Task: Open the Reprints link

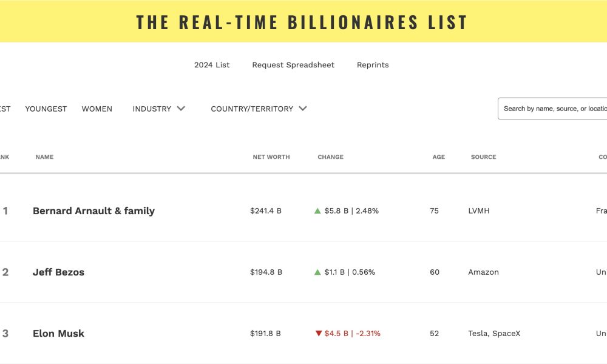Action: (x=373, y=65)
